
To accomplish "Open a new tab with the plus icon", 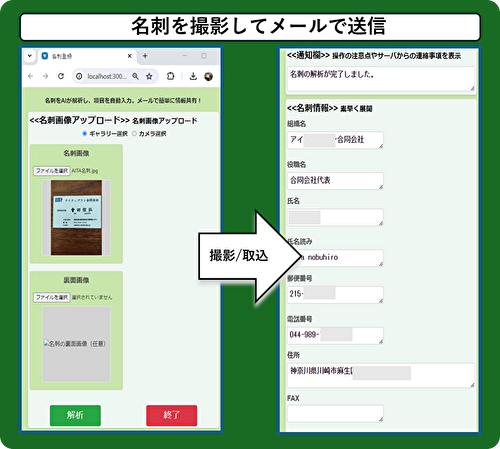I will click(145, 56).
